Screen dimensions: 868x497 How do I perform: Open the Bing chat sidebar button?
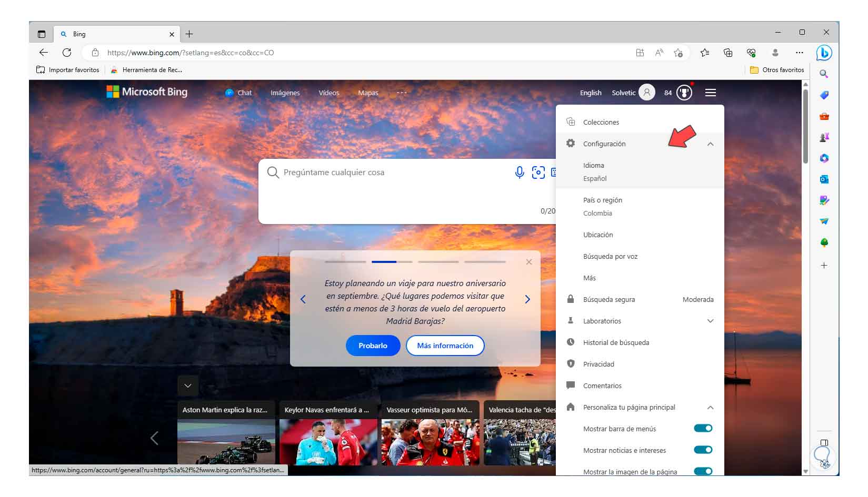point(824,53)
